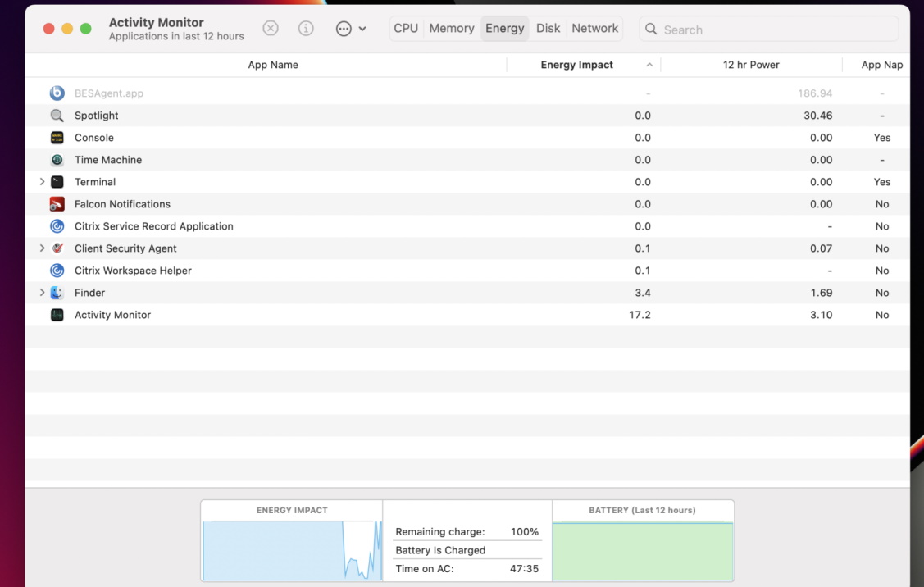This screenshot has width=924, height=587.
Task: Click the 186.94 power value
Action: [x=815, y=93]
